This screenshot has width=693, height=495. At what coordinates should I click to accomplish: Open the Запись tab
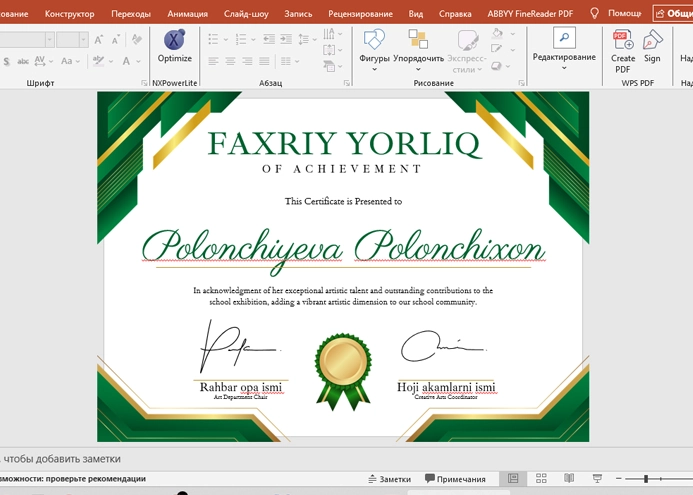click(298, 14)
